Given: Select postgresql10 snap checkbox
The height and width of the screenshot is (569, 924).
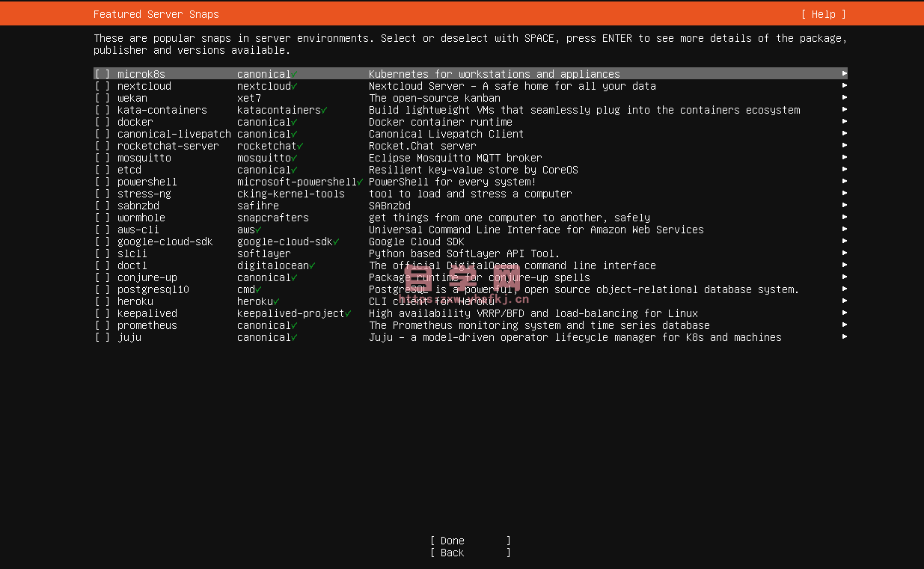Looking at the screenshot, I should click(103, 289).
